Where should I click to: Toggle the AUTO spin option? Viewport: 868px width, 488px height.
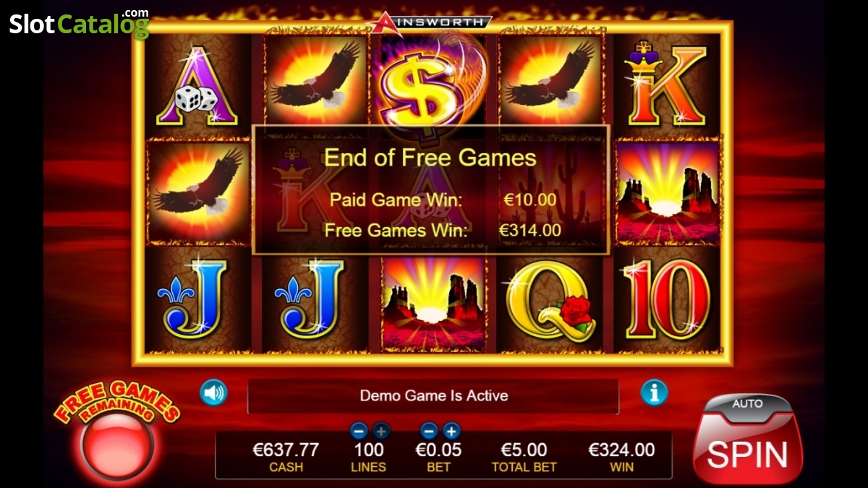tap(747, 403)
